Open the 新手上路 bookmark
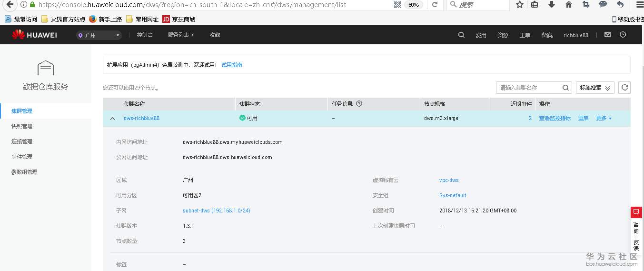The width and height of the screenshot is (644, 271). click(106, 20)
